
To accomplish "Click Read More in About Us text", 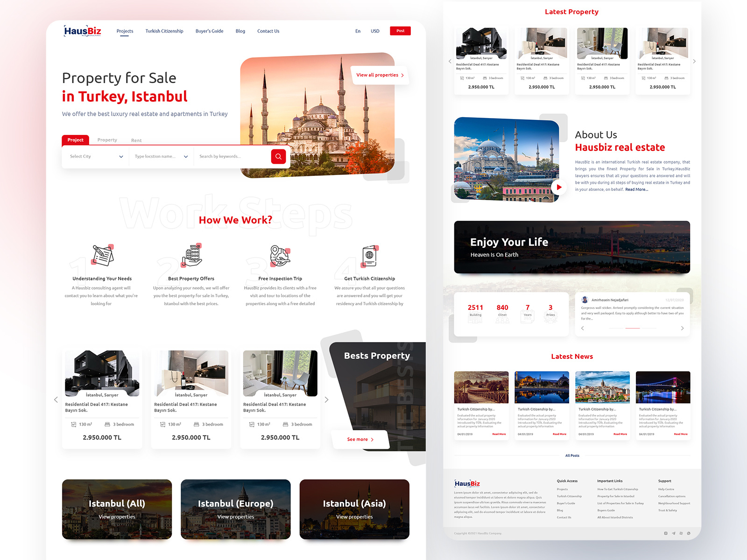I will pyautogui.click(x=637, y=189).
